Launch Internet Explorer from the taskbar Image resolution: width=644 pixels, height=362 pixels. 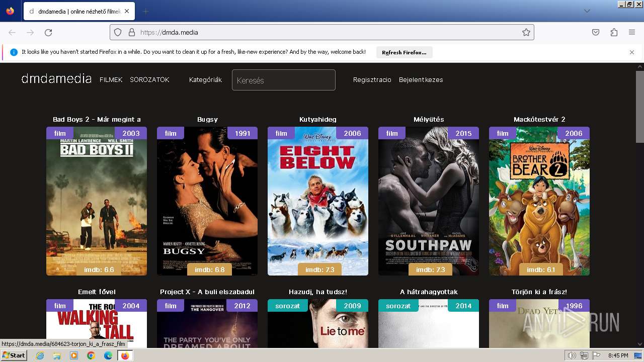(40, 355)
